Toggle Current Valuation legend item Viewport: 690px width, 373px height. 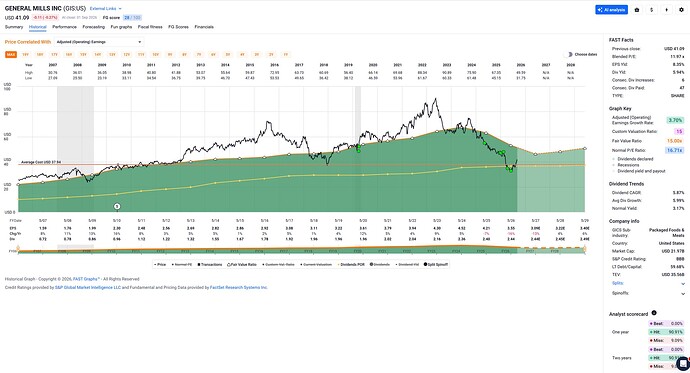tap(316, 265)
